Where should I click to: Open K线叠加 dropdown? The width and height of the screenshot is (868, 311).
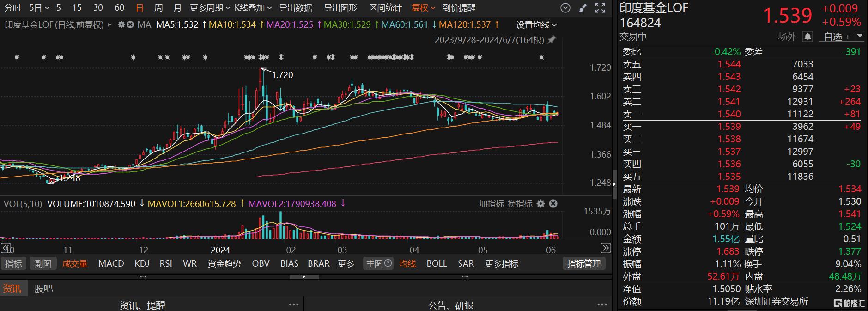[x=253, y=8]
